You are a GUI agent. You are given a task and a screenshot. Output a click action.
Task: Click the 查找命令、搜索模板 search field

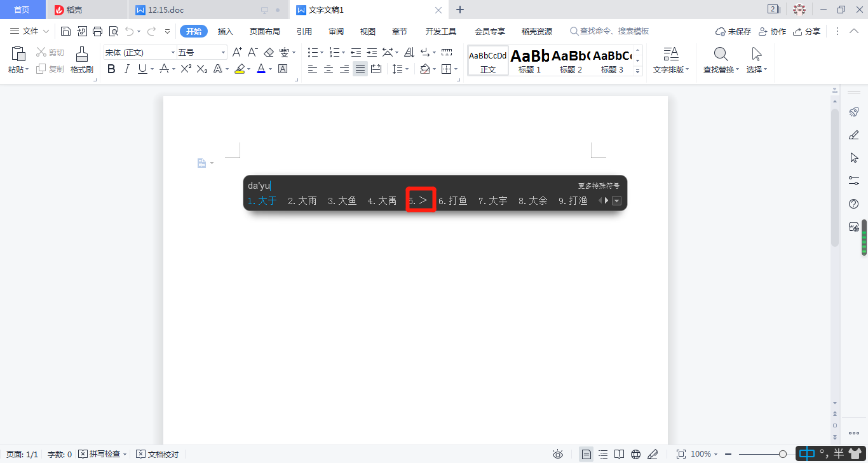[614, 31]
